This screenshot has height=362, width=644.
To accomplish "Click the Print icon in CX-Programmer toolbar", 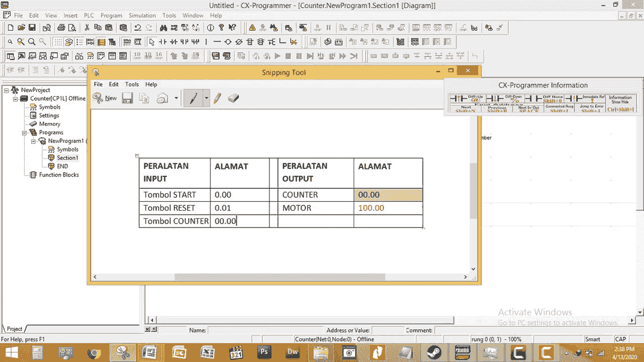I will coord(61,27).
